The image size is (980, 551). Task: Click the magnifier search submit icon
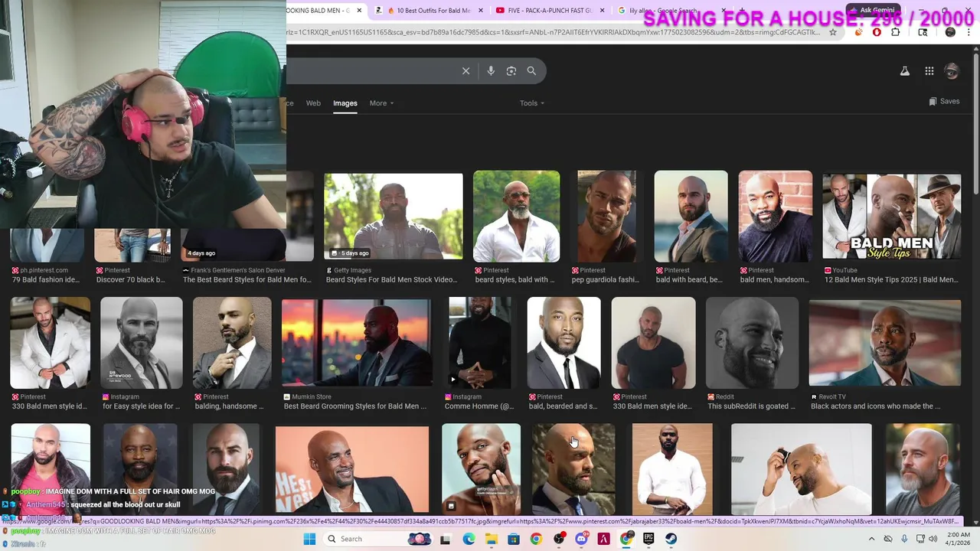531,71
